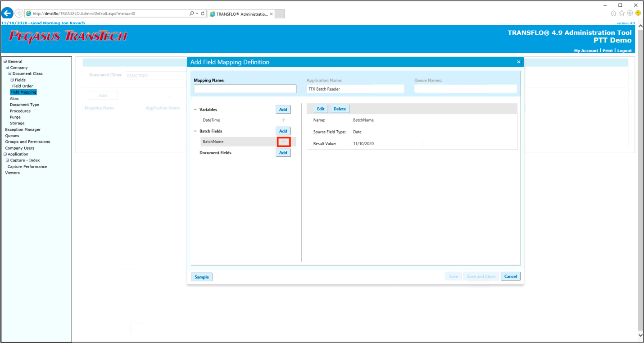Click the plus icon next to BatchName

click(284, 142)
